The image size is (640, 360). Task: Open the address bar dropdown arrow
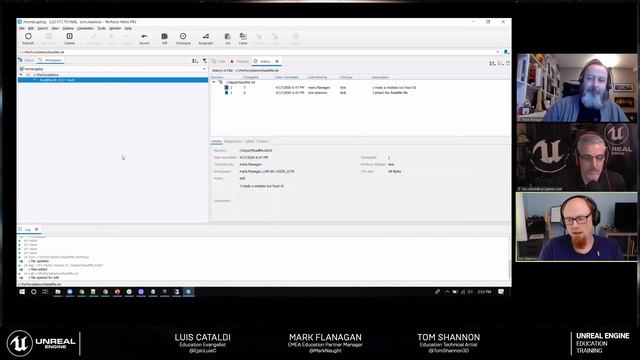pos(498,52)
